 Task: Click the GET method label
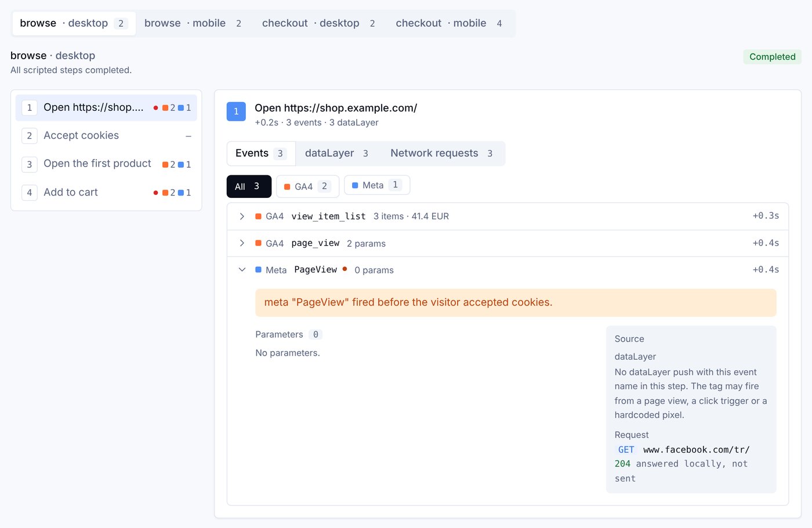[626, 450]
